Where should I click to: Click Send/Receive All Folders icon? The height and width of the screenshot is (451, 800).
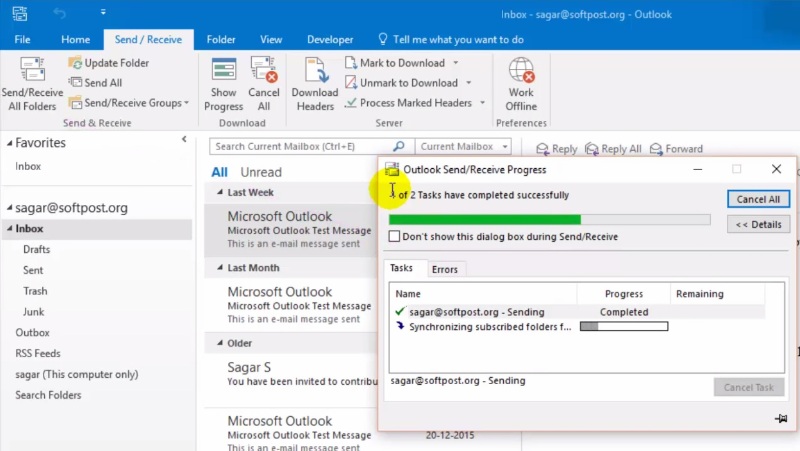[32, 69]
